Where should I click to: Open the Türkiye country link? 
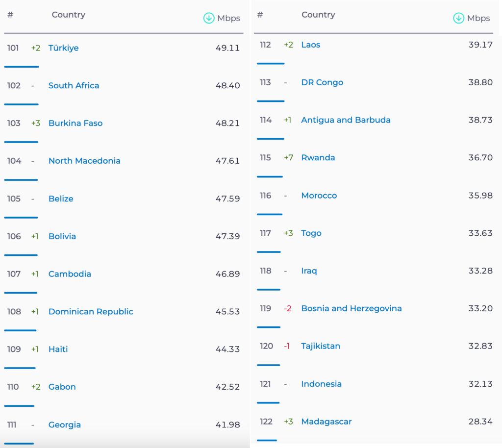click(63, 48)
